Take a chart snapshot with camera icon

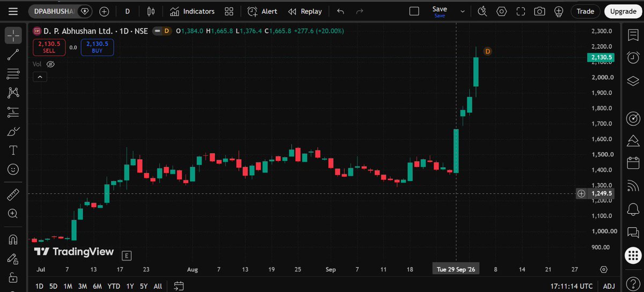(x=539, y=11)
